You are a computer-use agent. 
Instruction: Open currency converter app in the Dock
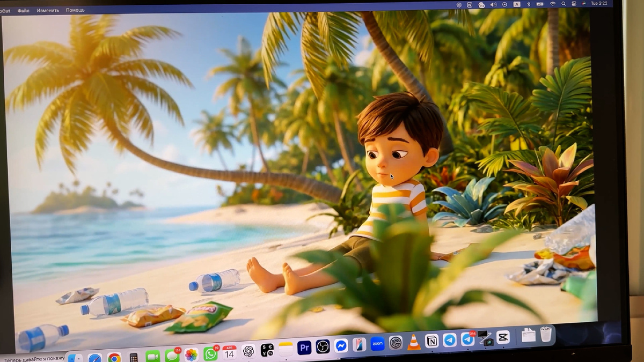267,350
